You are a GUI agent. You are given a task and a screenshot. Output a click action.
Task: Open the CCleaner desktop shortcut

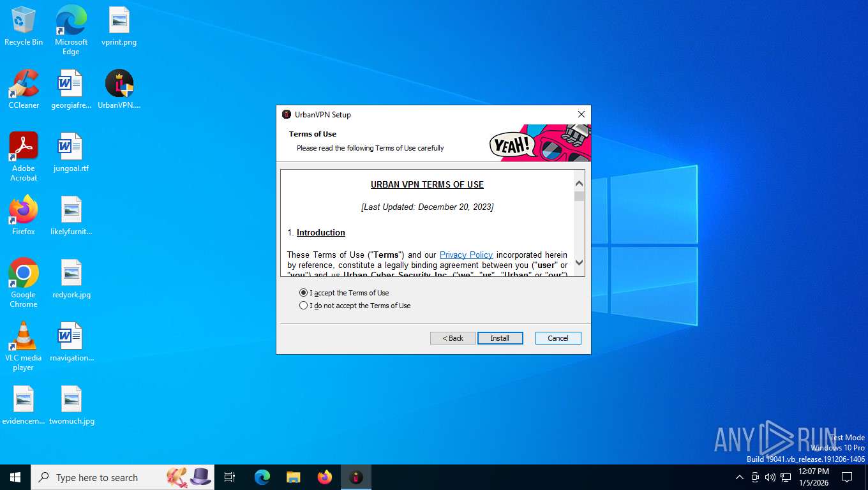point(24,89)
